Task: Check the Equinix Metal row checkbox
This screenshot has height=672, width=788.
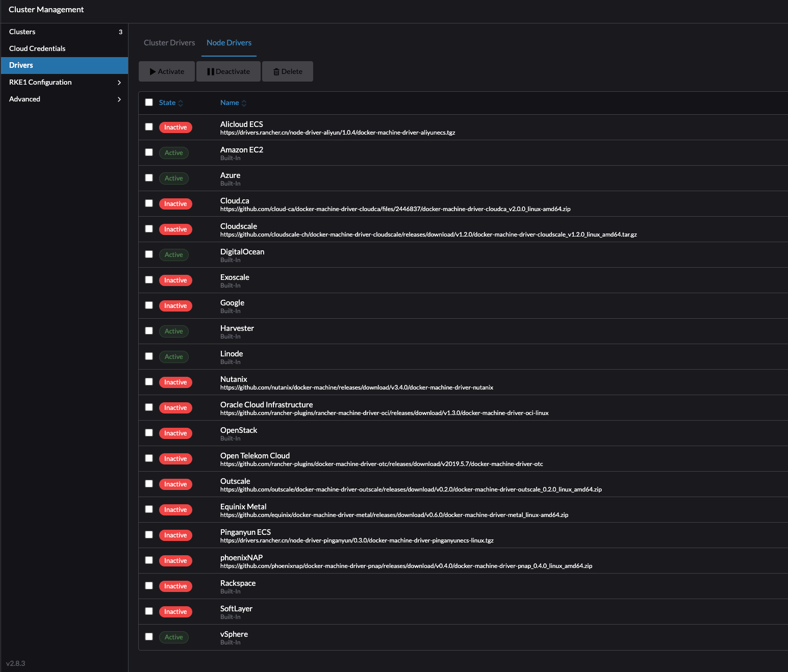Action: click(149, 509)
